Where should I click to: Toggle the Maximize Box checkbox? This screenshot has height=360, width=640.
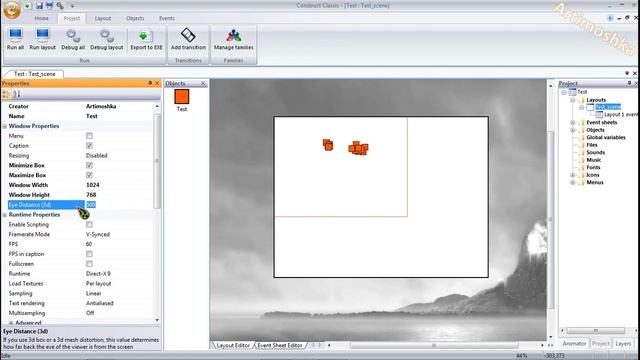point(89,175)
